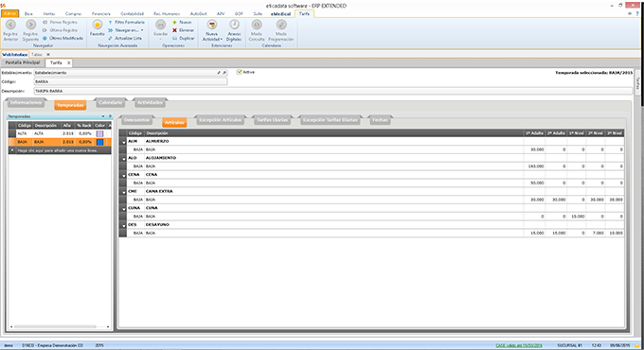Open the Navegar en dropdown
644x350 pixels.
coord(126,30)
